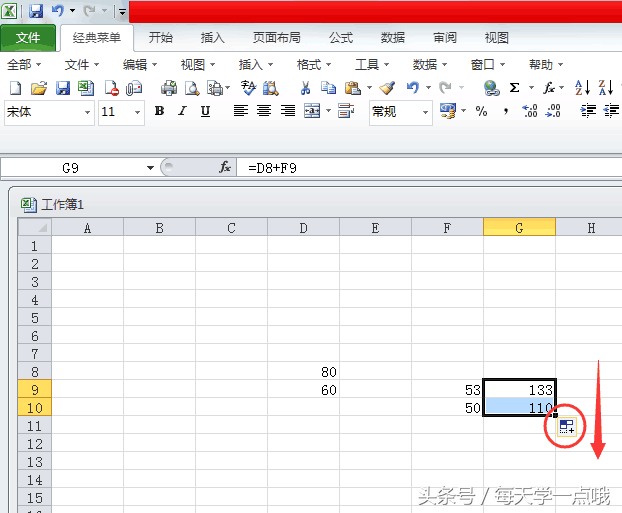
Task: Run spelling check ABC icon
Action: point(248,88)
